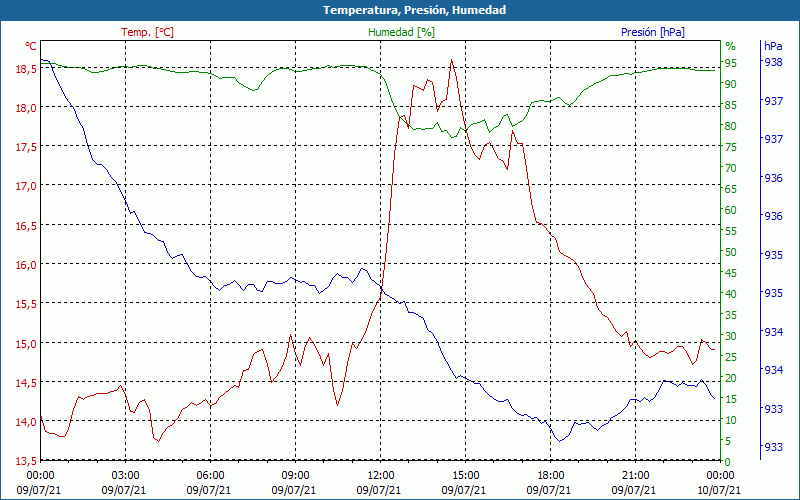The width and height of the screenshot is (800, 500).
Task: Click the blue "hPa" axis unit label
Action: click(x=773, y=46)
